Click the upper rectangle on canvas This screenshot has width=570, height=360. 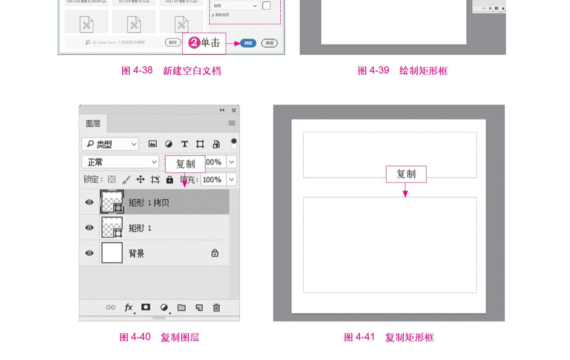point(390,155)
